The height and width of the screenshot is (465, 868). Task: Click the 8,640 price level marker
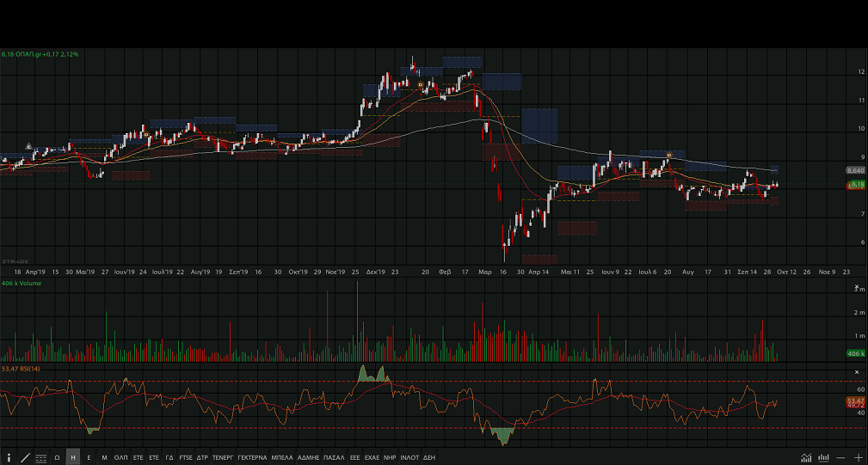click(855, 171)
